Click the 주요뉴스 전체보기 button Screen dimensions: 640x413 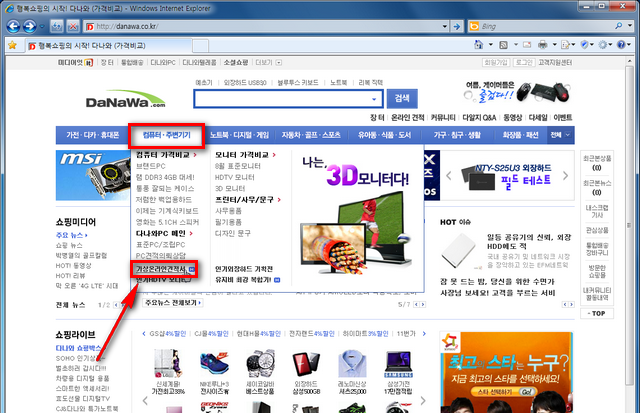[x=173, y=303]
